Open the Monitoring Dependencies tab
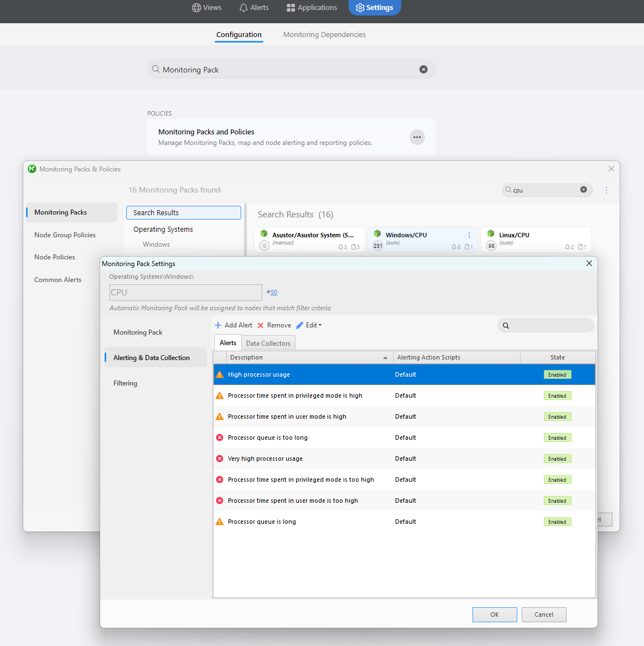This screenshot has width=644, height=646. [x=324, y=34]
